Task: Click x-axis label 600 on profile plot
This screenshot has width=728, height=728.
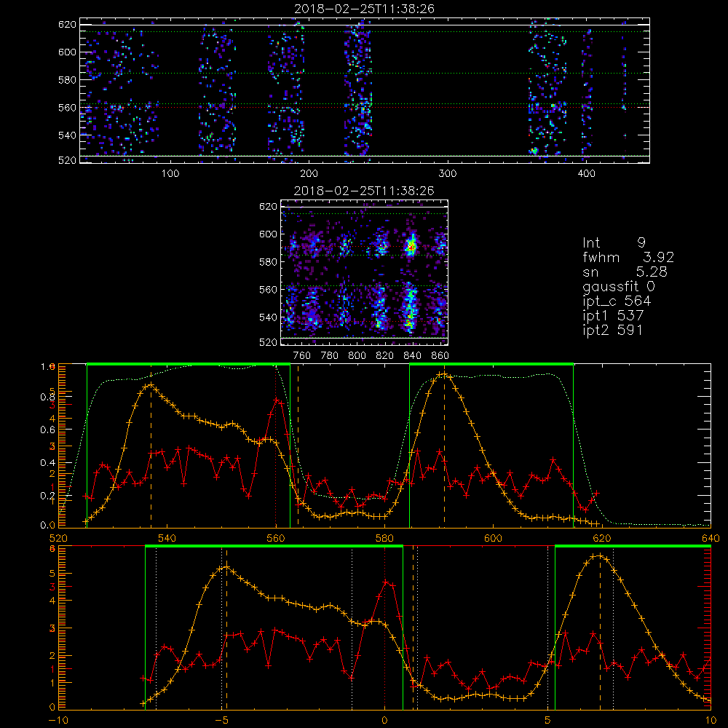Action: [493, 538]
